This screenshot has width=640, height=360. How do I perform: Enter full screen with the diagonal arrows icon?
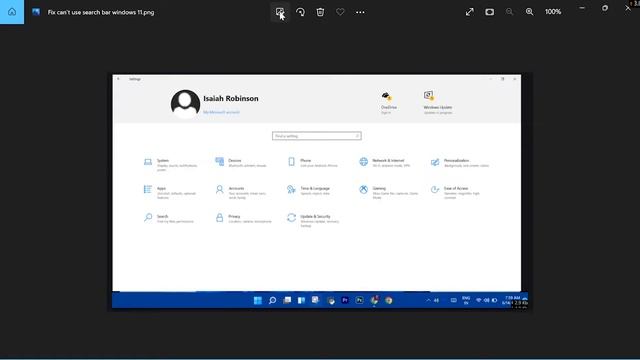470,12
